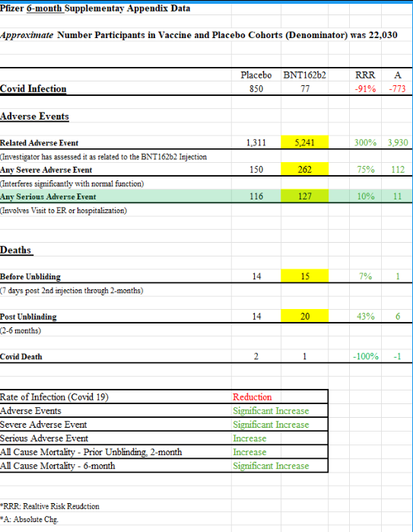This screenshot has width=413, height=532.
Task: Select the yellow highlighted 5,241 cell
Action: 304,142
